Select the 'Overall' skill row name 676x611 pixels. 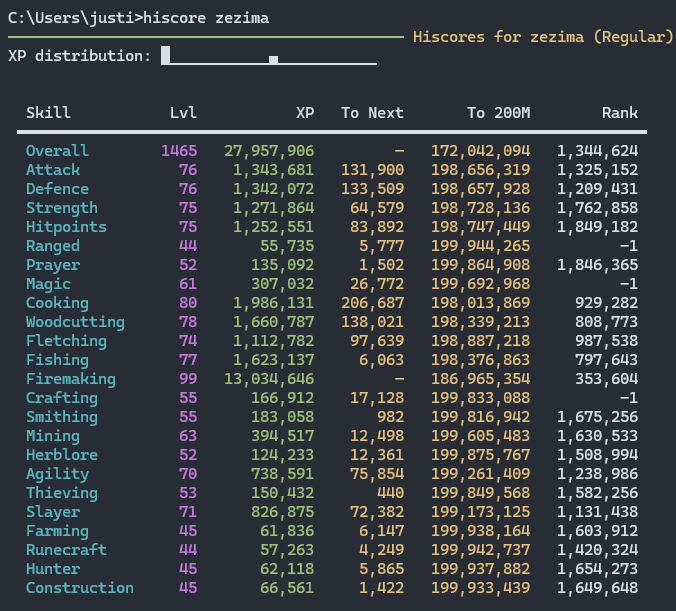click(x=57, y=151)
